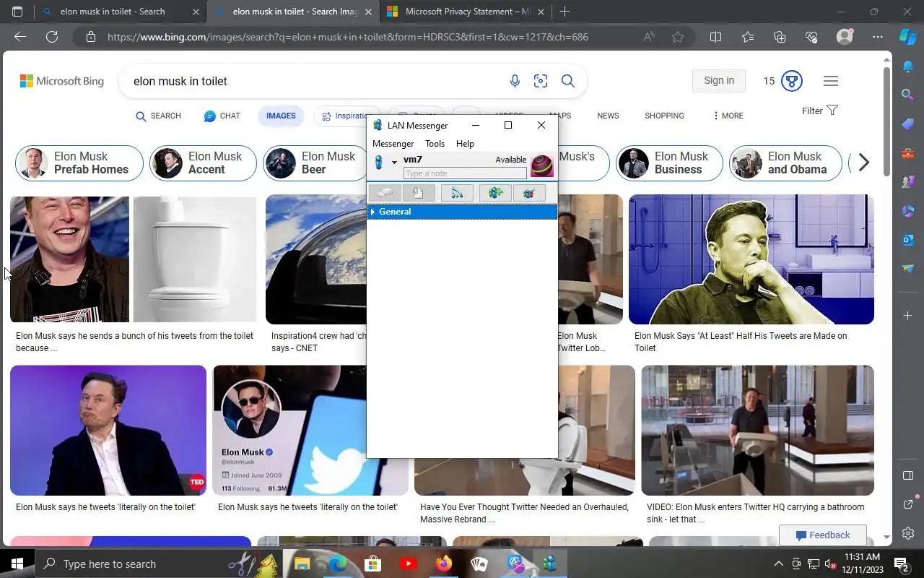Open the TED talk Elon Musk thumbnail
Image resolution: width=924 pixels, height=578 pixels.
[x=108, y=431]
